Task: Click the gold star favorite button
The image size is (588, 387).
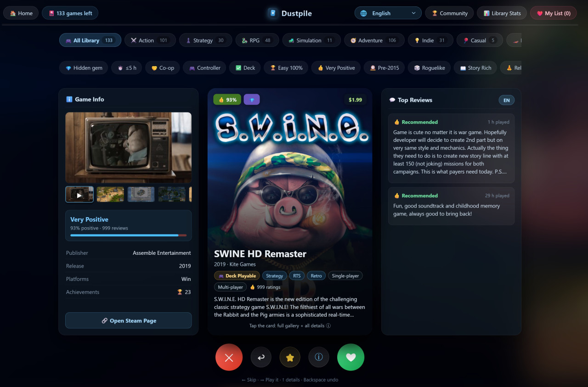Action: coord(290,357)
